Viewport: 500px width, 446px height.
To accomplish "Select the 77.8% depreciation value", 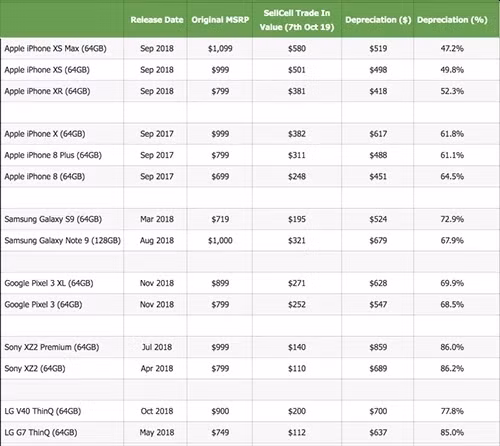I will pos(452,411).
